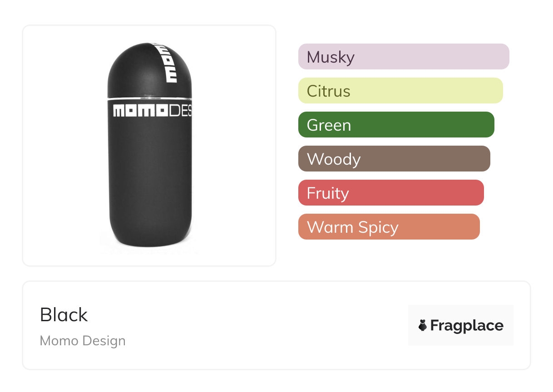Click the vertical momo logo on the cap
The image size is (553, 392).
pyautogui.click(x=171, y=64)
